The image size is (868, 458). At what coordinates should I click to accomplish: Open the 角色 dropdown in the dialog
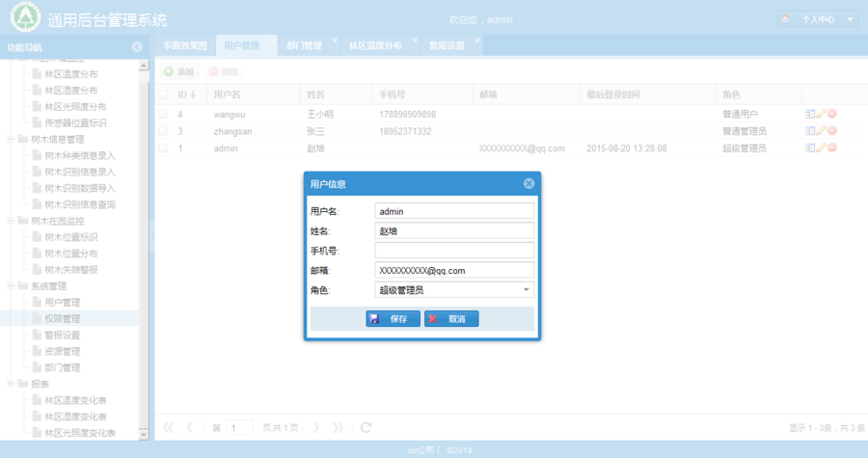click(x=526, y=290)
